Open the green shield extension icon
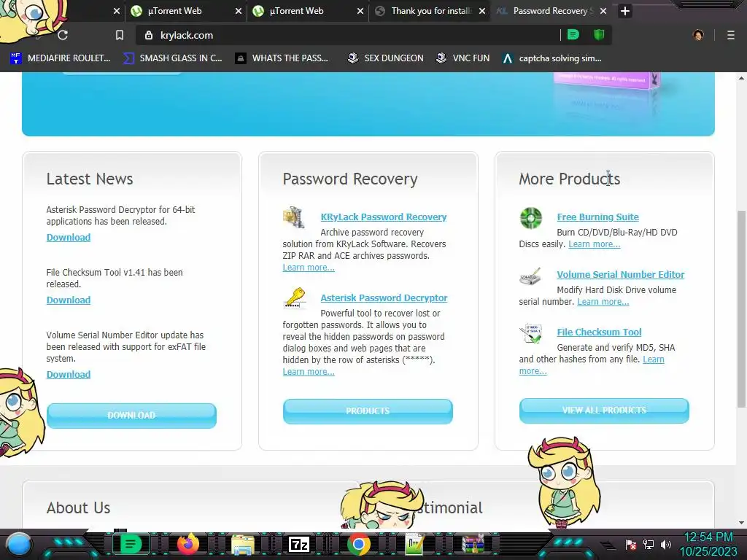 pyautogui.click(x=599, y=35)
